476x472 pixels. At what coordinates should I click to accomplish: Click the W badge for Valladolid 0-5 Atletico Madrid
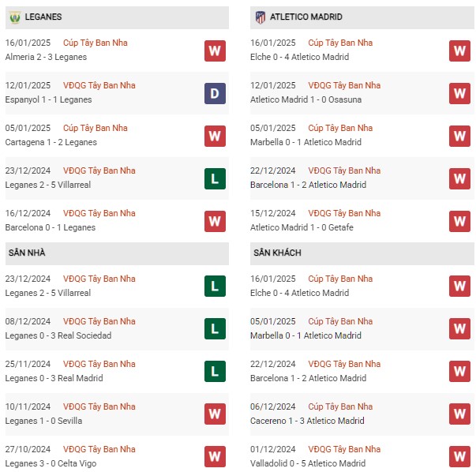click(459, 456)
